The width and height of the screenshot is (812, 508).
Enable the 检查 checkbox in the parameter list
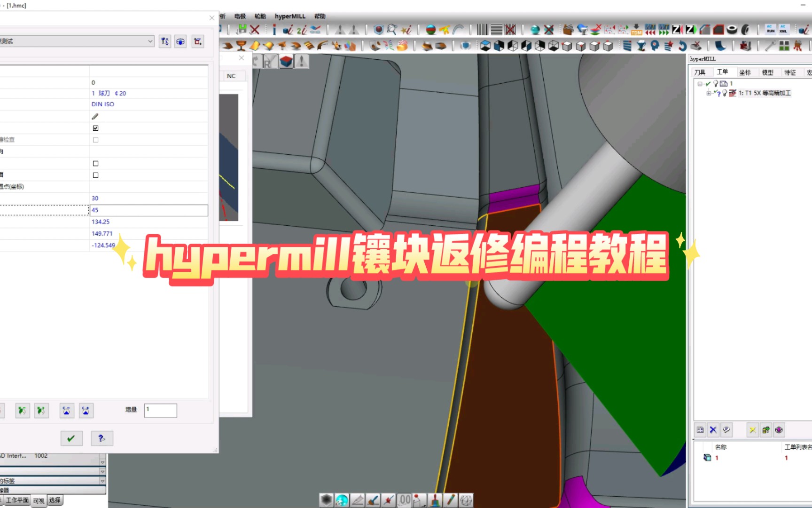95,139
